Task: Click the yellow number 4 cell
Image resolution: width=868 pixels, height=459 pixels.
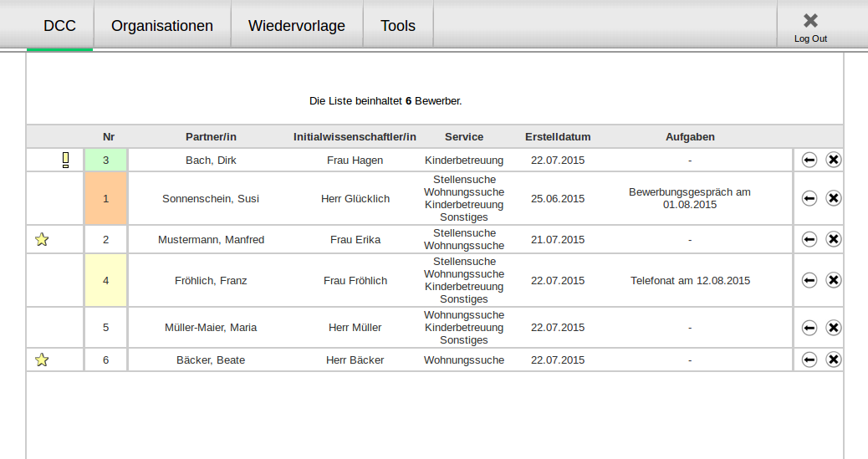Action: point(106,281)
